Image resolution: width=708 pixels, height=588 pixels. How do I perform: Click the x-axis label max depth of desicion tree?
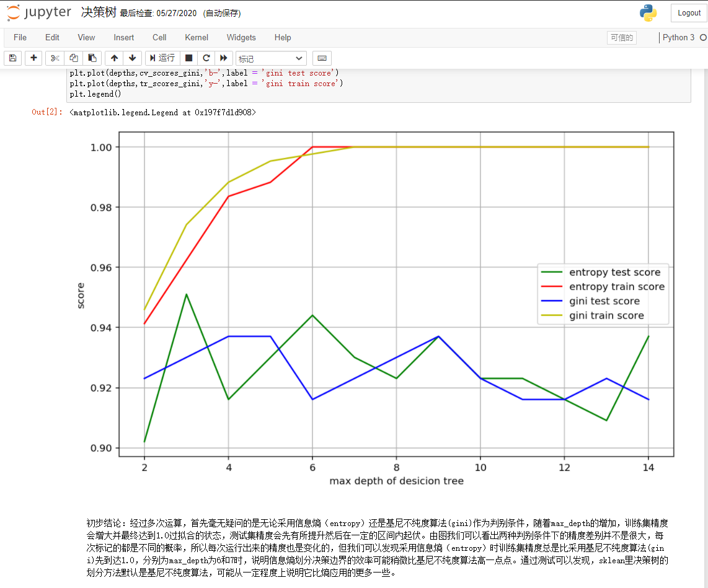coord(396,481)
